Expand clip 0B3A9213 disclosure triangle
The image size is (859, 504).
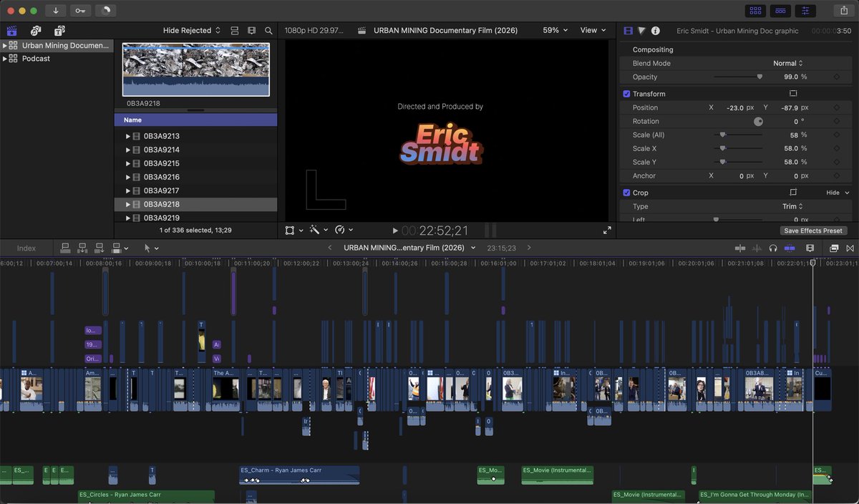128,136
